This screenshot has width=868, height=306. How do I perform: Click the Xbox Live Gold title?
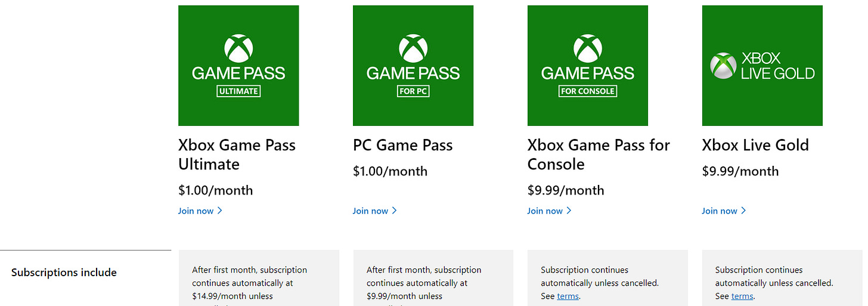click(755, 145)
